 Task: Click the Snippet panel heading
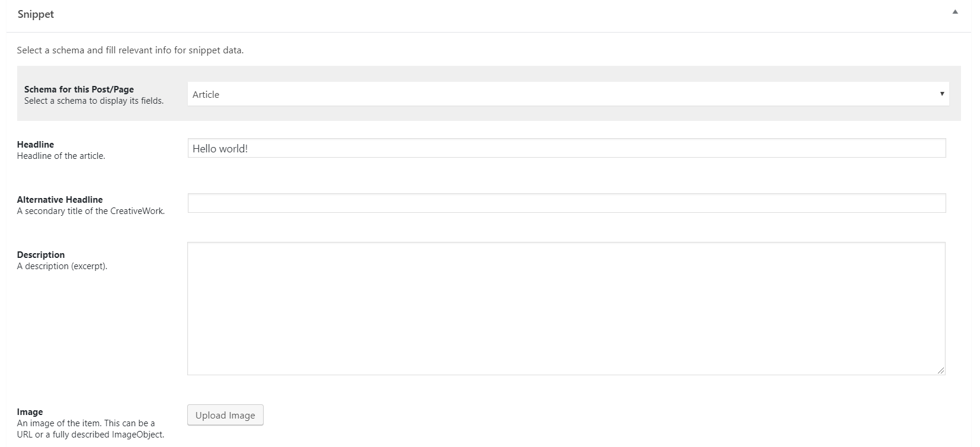36,14
